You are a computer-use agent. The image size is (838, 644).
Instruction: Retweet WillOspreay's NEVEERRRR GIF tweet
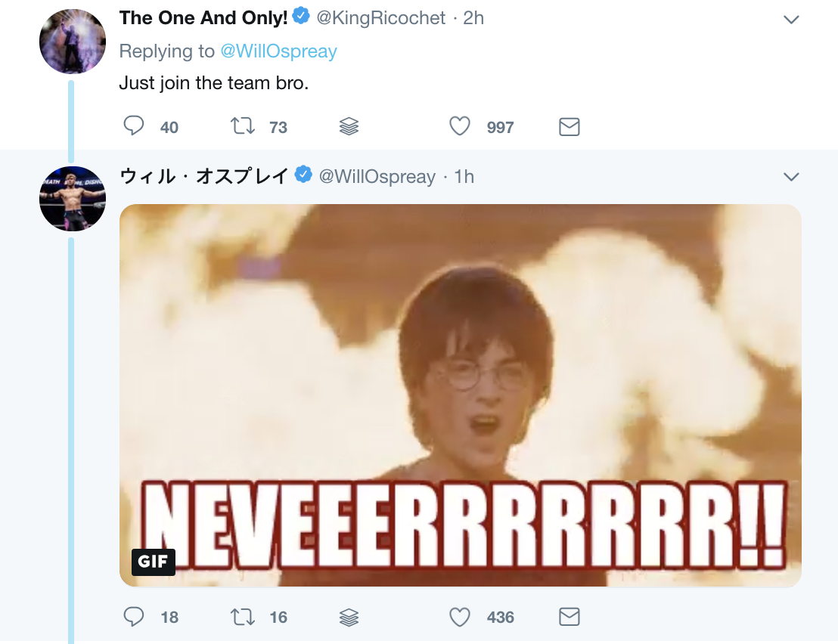(x=243, y=617)
